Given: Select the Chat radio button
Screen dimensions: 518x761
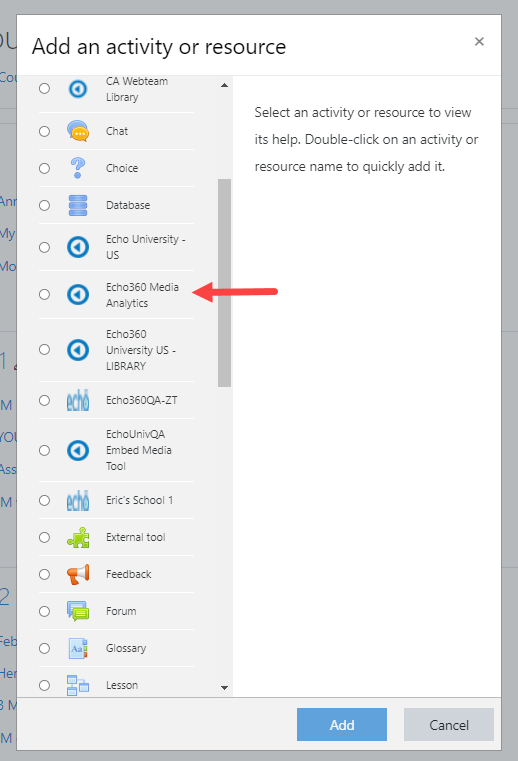Looking at the screenshot, I should [x=44, y=131].
